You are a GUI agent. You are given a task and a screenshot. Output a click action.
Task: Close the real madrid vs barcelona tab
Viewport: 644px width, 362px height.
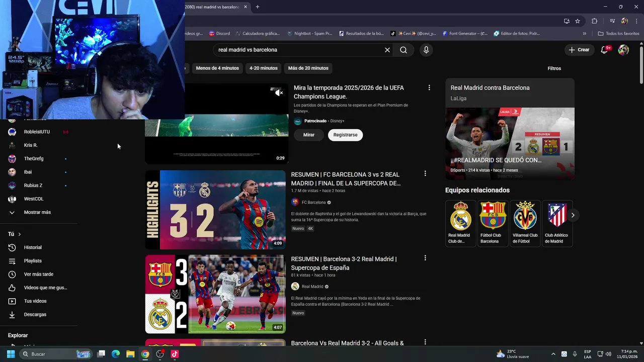[246, 7]
